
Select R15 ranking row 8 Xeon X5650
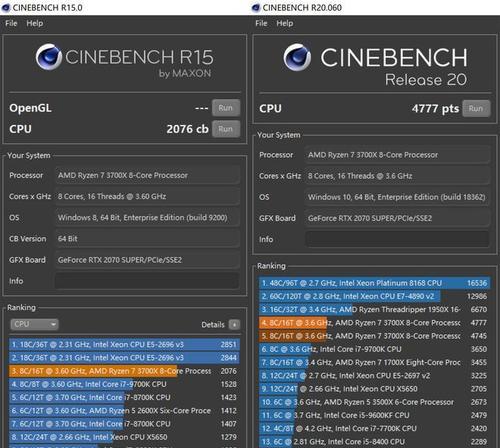(124, 437)
